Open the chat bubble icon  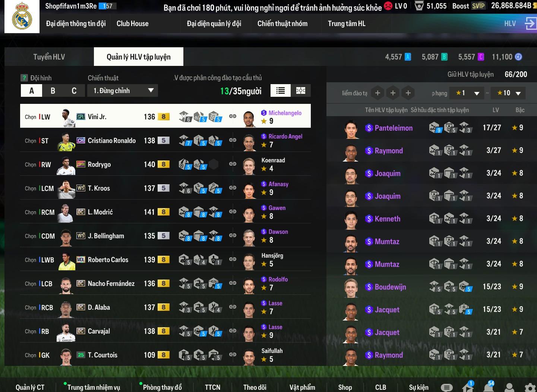446,388
